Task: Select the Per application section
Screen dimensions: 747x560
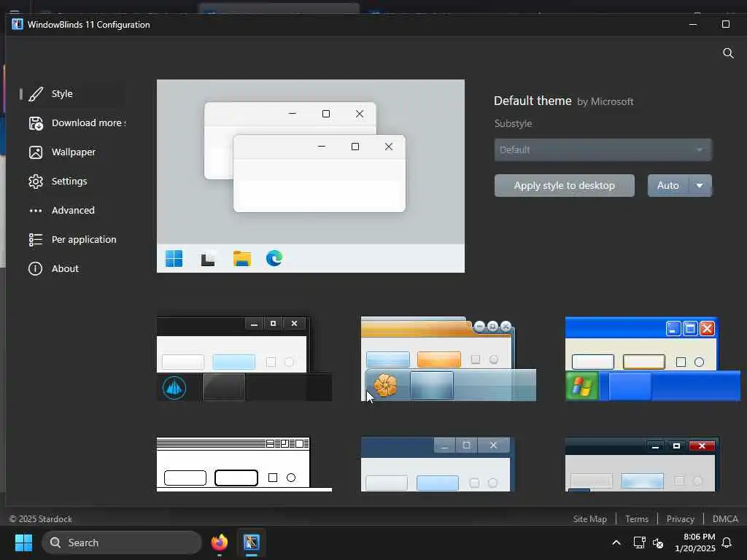Action: click(72, 239)
